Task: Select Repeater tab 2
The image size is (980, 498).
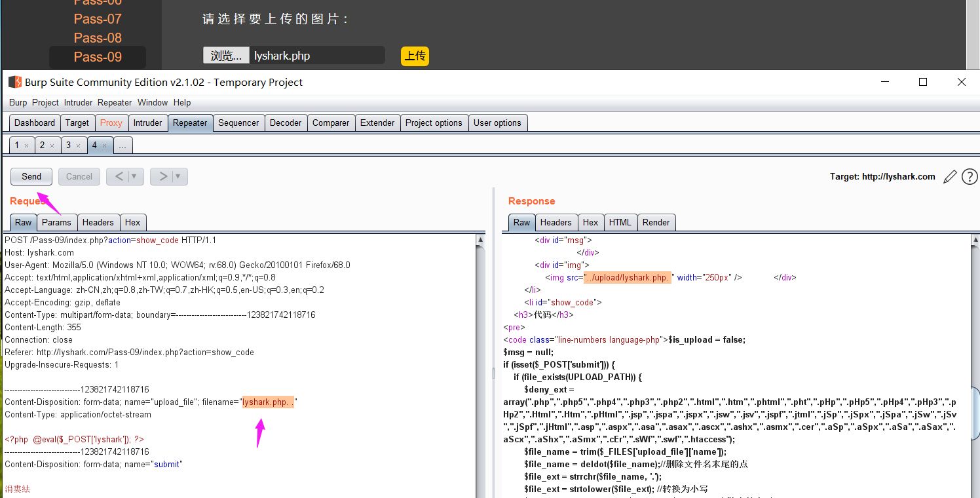Action: click(x=43, y=145)
